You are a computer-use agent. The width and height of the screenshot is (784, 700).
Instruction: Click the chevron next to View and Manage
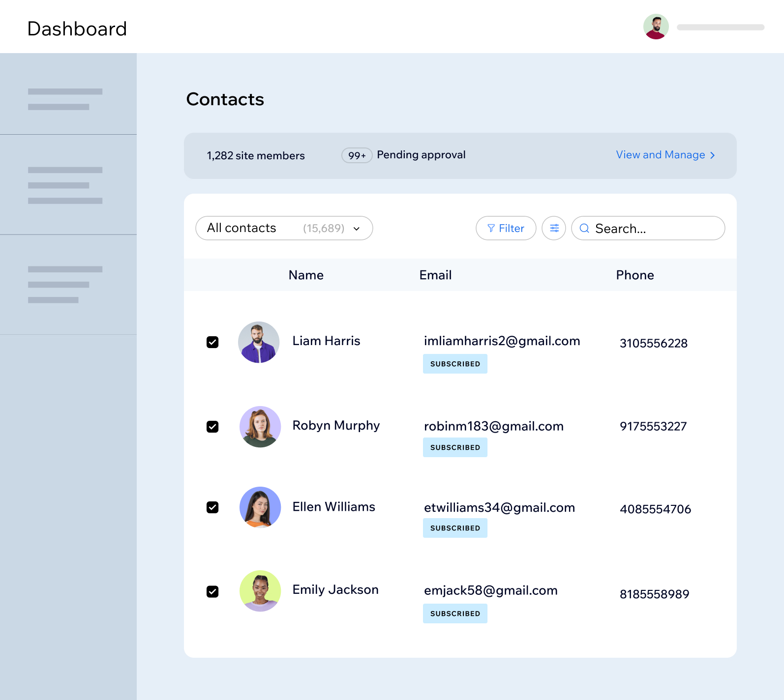712,155
